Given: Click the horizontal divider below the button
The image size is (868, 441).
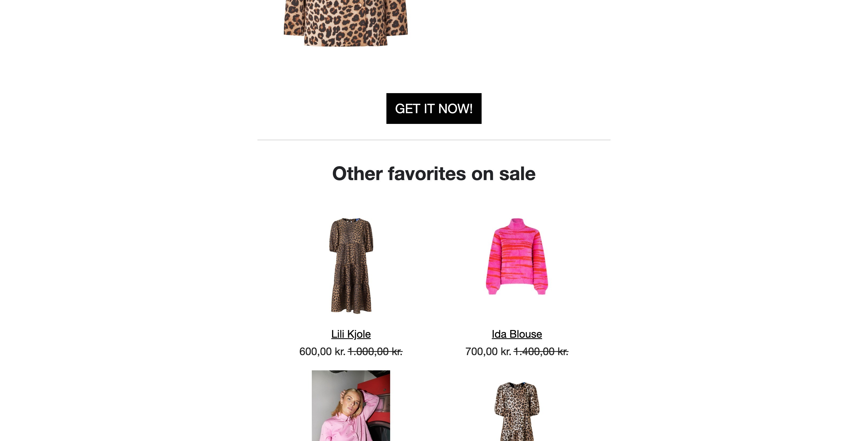Looking at the screenshot, I should pyautogui.click(x=434, y=140).
